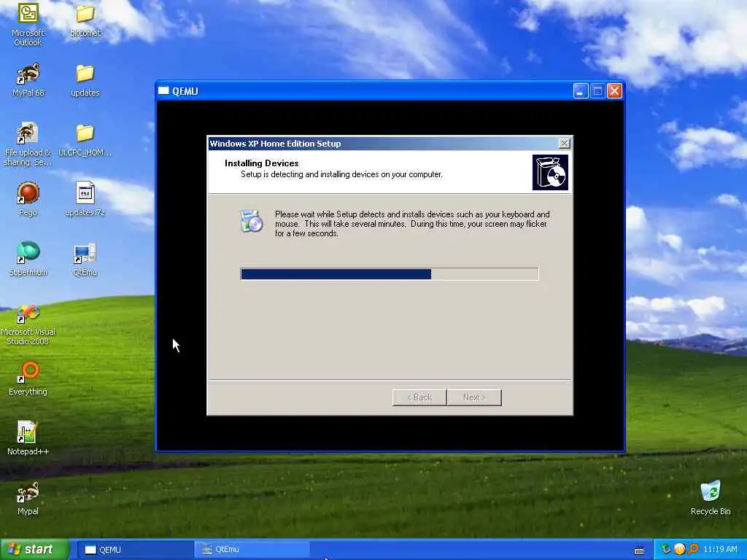Click the Everything magnifier tray icon
The image size is (747, 560).
tap(693, 550)
